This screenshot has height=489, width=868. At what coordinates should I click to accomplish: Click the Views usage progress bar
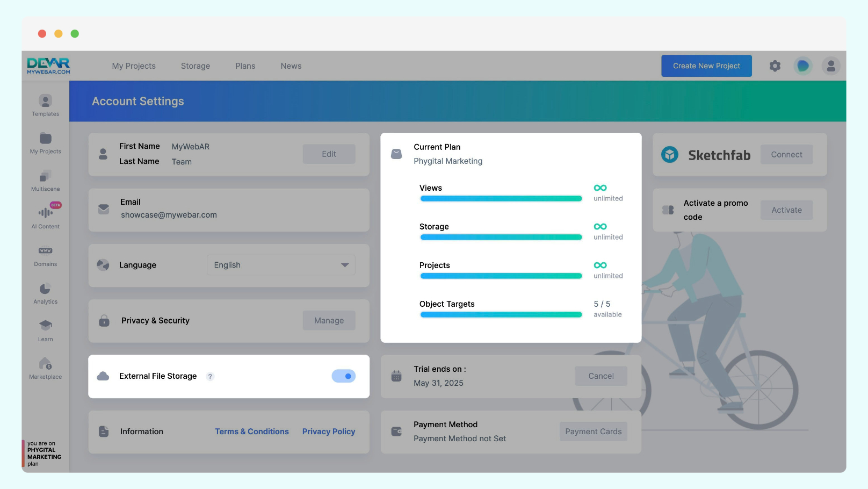tap(501, 199)
